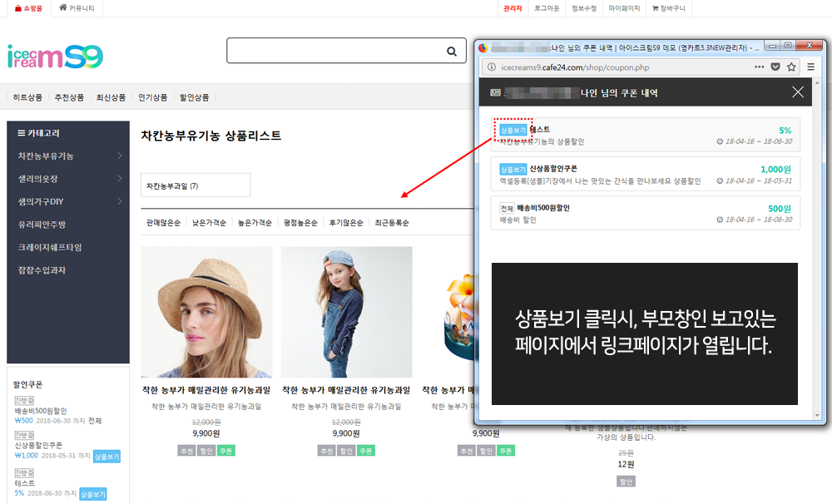
Task: Sort products by 후기많은순
Action: pyautogui.click(x=346, y=223)
